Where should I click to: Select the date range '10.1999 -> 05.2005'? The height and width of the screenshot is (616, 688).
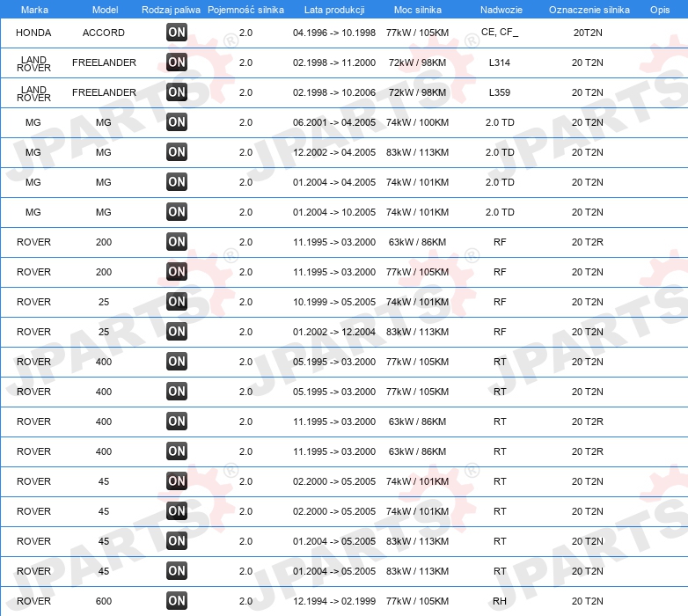pos(334,302)
